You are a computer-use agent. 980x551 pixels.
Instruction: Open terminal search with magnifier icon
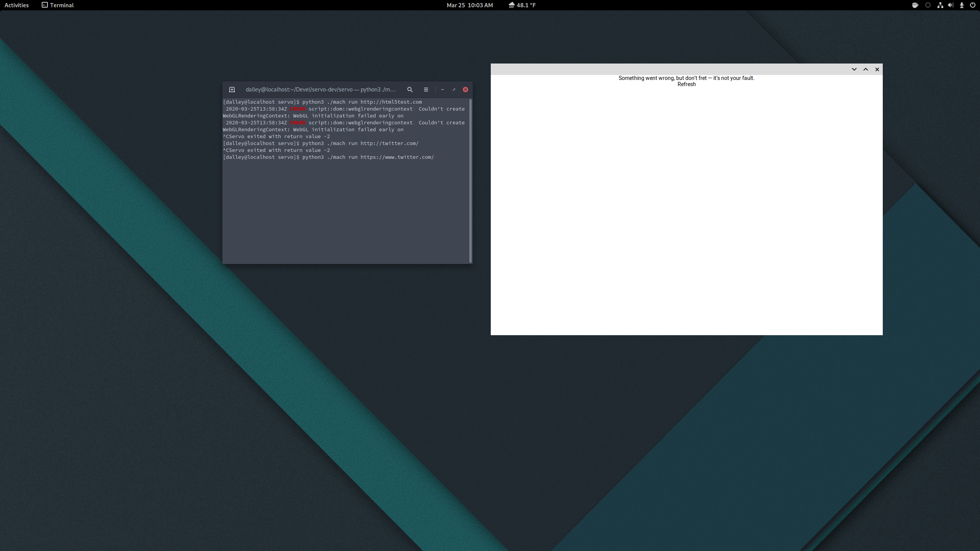point(410,90)
